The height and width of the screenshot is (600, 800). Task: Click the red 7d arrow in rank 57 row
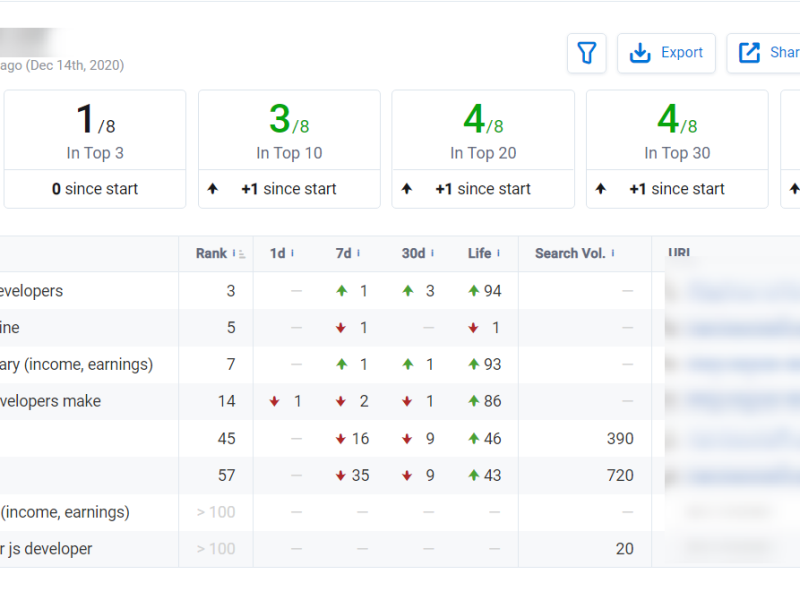[x=341, y=475]
